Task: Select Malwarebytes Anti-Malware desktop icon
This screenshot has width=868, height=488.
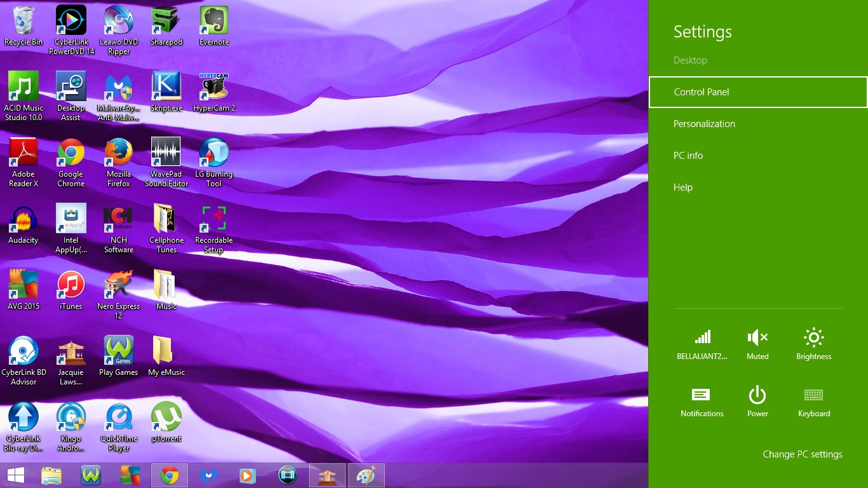Action: [x=119, y=96]
